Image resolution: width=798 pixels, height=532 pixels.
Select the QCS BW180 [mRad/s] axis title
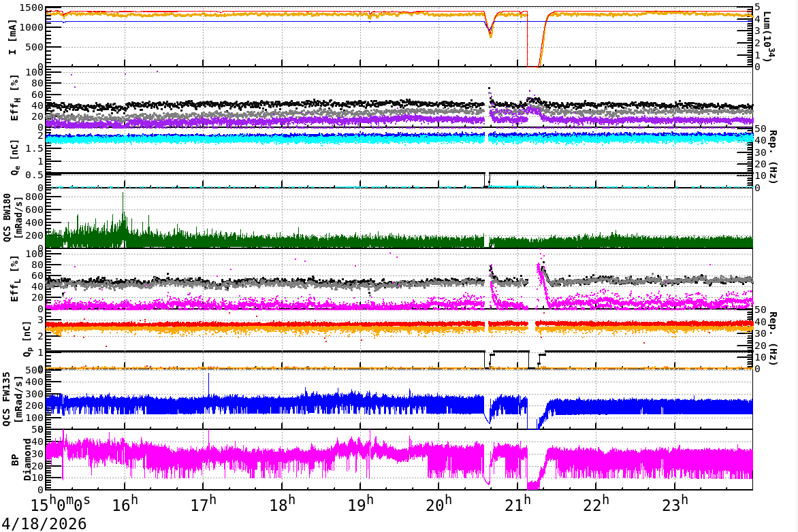pyautogui.click(x=13, y=217)
